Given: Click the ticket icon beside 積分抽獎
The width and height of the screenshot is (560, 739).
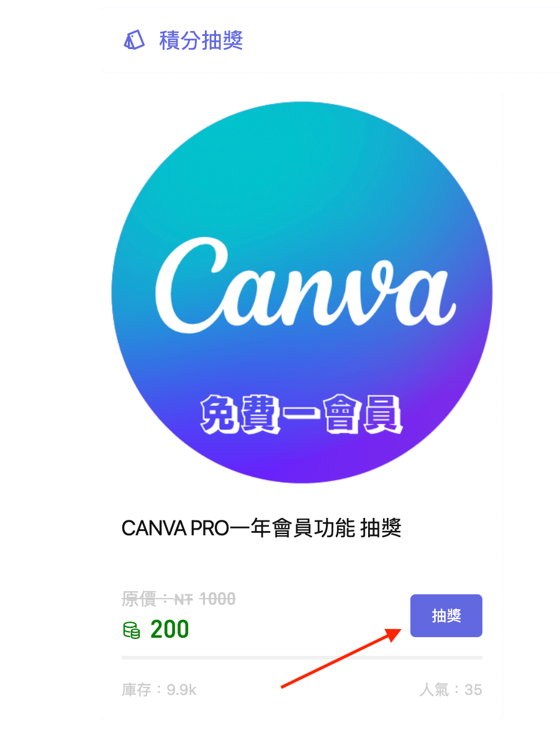Looking at the screenshot, I should (133, 40).
